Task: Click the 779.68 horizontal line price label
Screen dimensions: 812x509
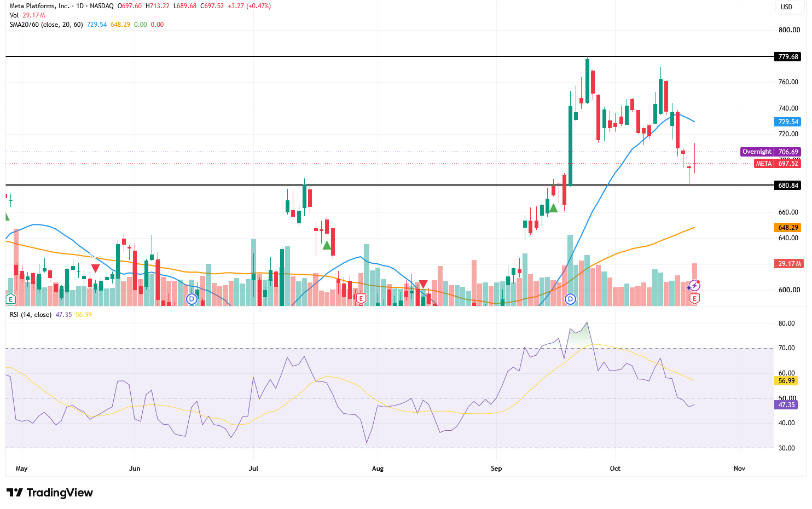Action: click(788, 57)
